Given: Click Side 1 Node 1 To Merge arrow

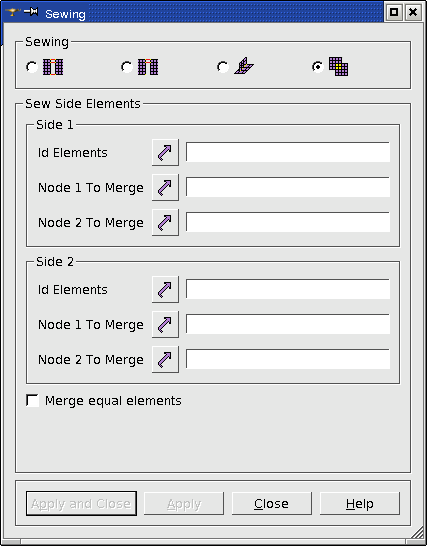Looking at the screenshot, I should pos(165,187).
